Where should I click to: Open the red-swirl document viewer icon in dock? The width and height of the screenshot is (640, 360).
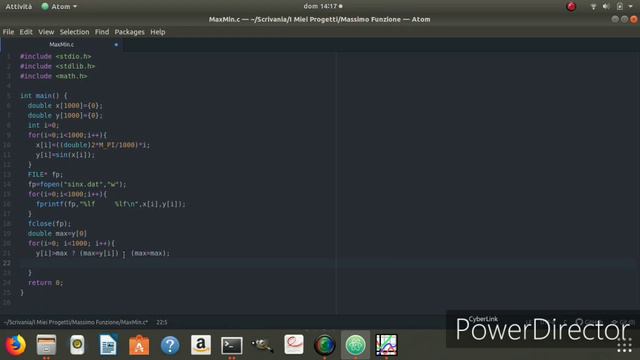click(x=293, y=345)
